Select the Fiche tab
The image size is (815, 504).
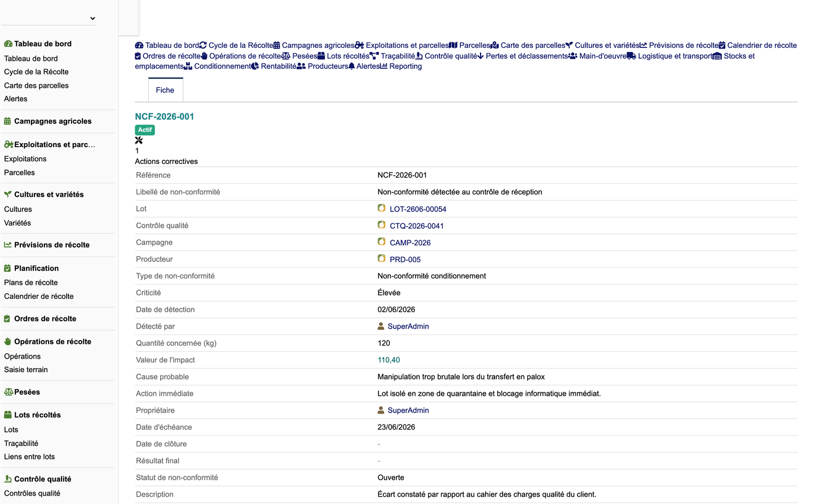coord(165,90)
